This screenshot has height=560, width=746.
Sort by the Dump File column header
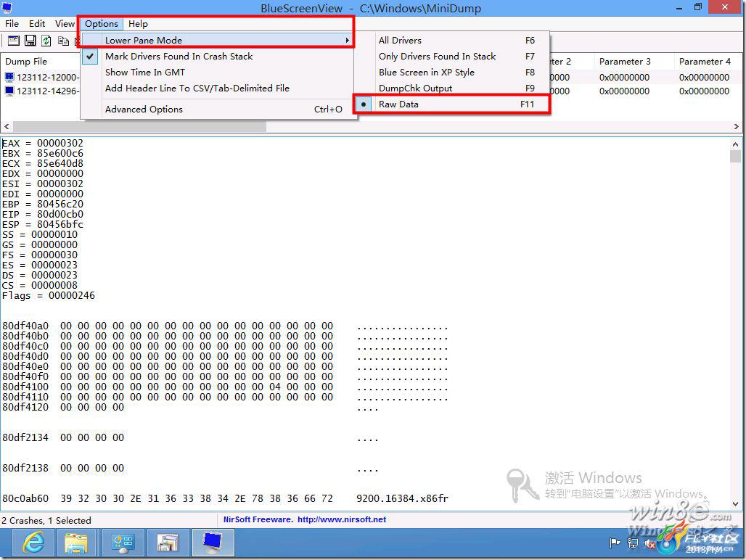tap(41, 62)
